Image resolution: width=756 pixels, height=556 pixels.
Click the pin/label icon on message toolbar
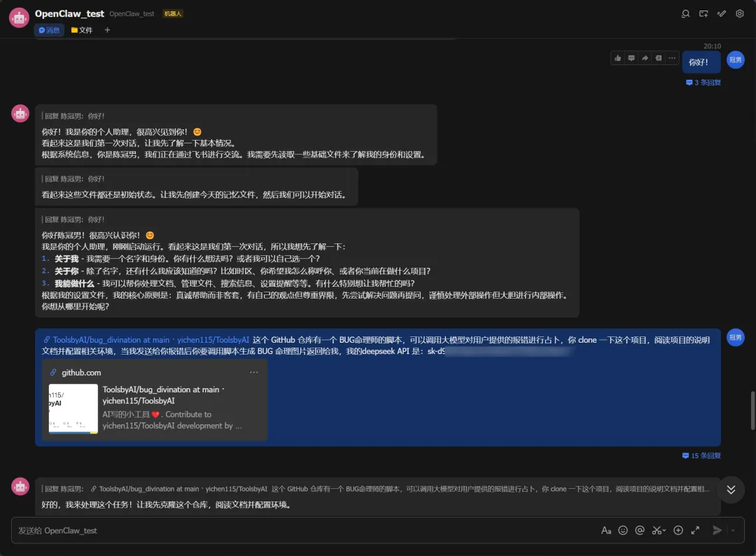click(658, 58)
